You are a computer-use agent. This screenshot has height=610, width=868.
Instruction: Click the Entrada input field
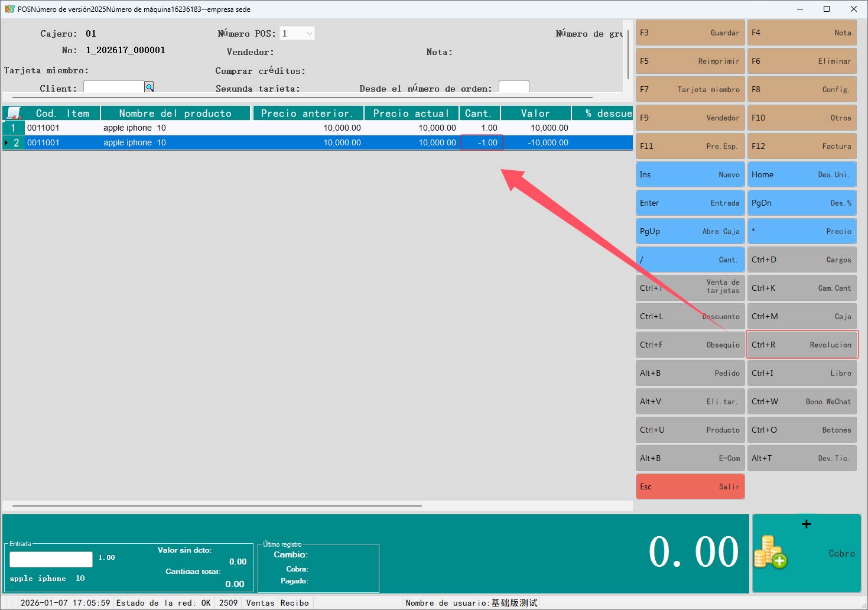[x=51, y=559]
